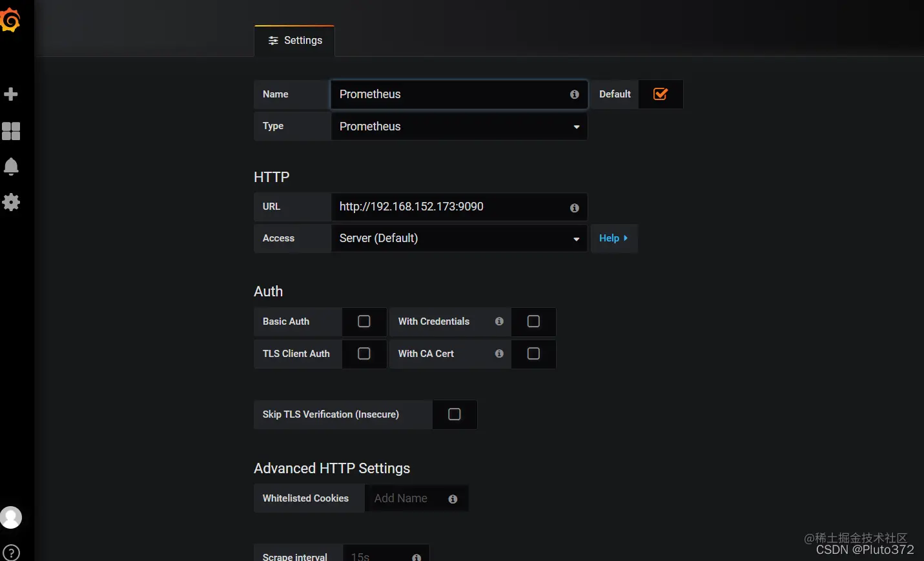The width and height of the screenshot is (924, 561).
Task: Enable the Basic Auth checkbox
Action: click(364, 321)
